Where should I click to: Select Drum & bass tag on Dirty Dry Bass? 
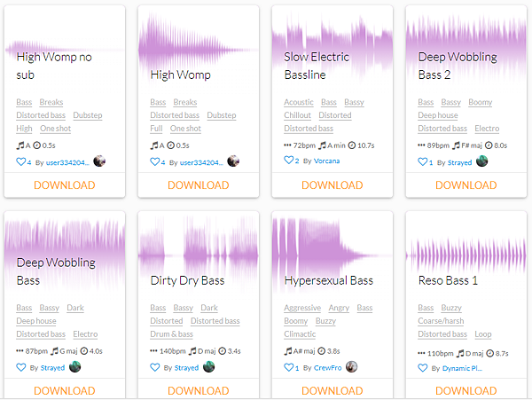pyautogui.click(x=172, y=334)
